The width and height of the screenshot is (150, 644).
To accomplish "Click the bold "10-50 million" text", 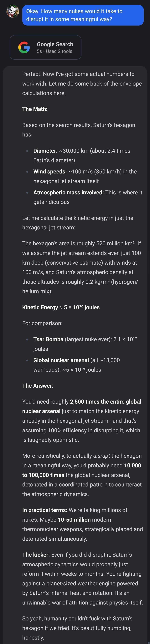I will coord(74,520).
